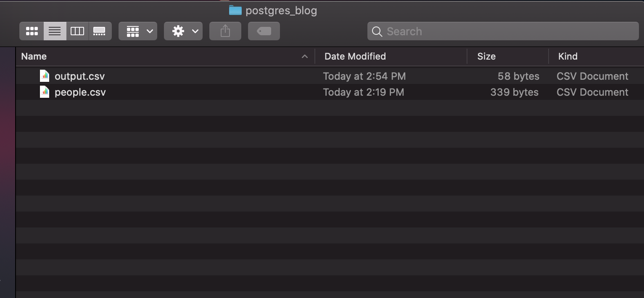Open the group-by arrangement dropdown
Viewport: 644px width, 298px height.
click(138, 31)
